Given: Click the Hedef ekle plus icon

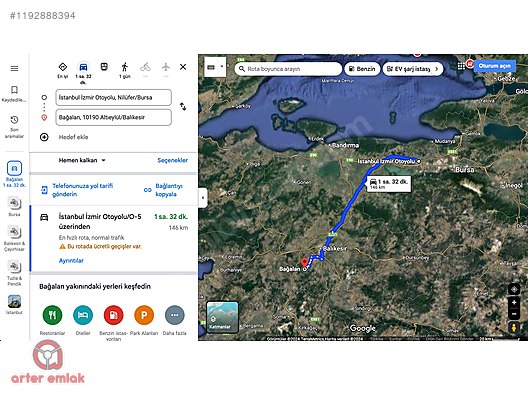Looking at the screenshot, I should point(44,137).
